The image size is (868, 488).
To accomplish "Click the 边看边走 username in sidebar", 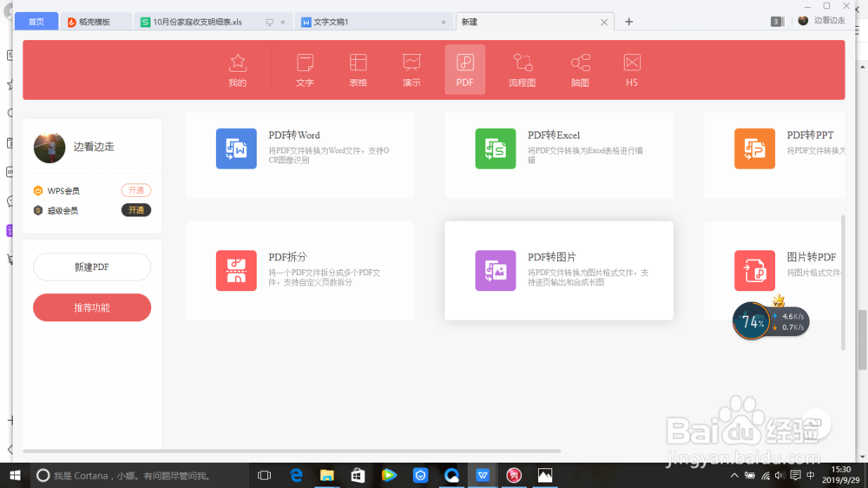I will coord(94,147).
